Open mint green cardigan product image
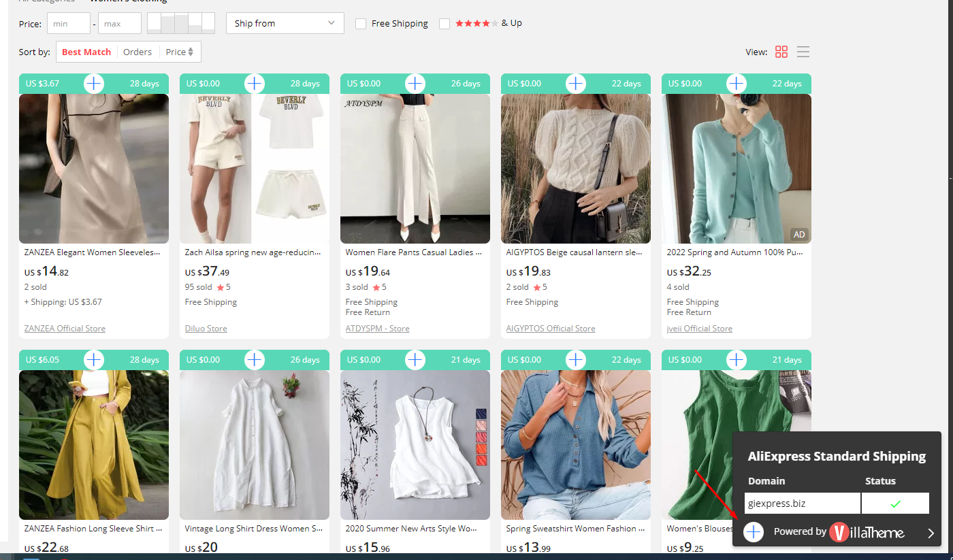The width and height of the screenshot is (953, 560). (737, 169)
